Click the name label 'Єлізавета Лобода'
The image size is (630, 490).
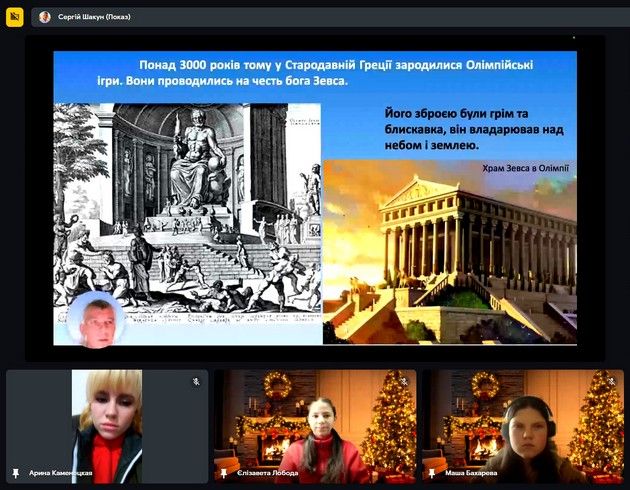[268, 472]
